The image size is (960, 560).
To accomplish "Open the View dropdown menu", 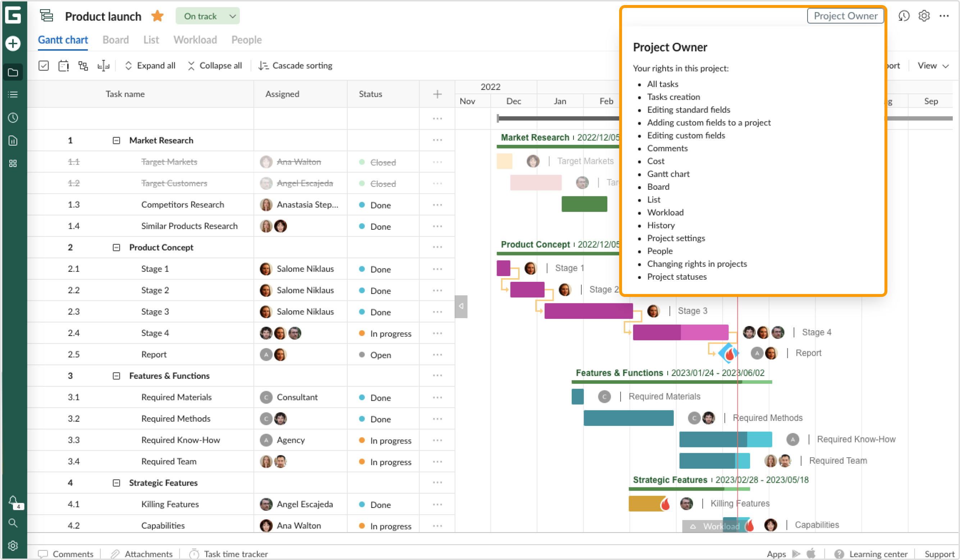I will (x=932, y=65).
